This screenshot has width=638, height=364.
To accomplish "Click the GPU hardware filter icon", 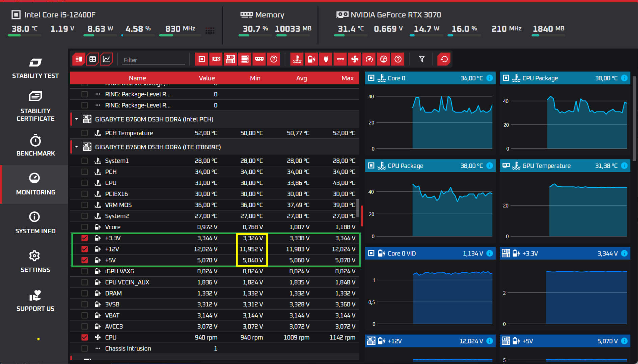I will click(x=216, y=59).
